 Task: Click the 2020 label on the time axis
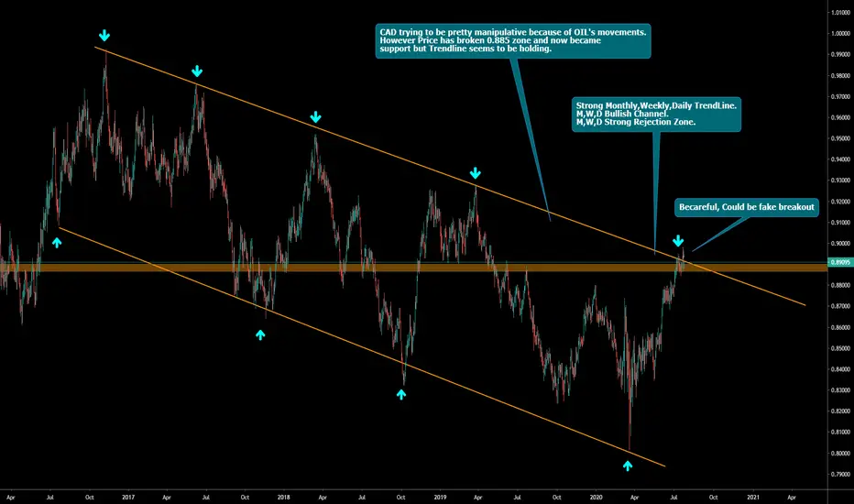point(597,497)
